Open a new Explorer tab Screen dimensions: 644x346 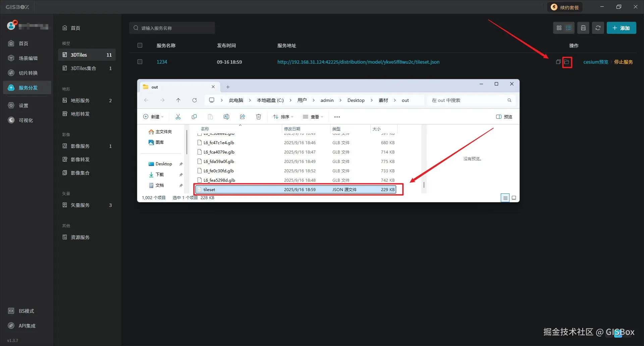(228, 87)
